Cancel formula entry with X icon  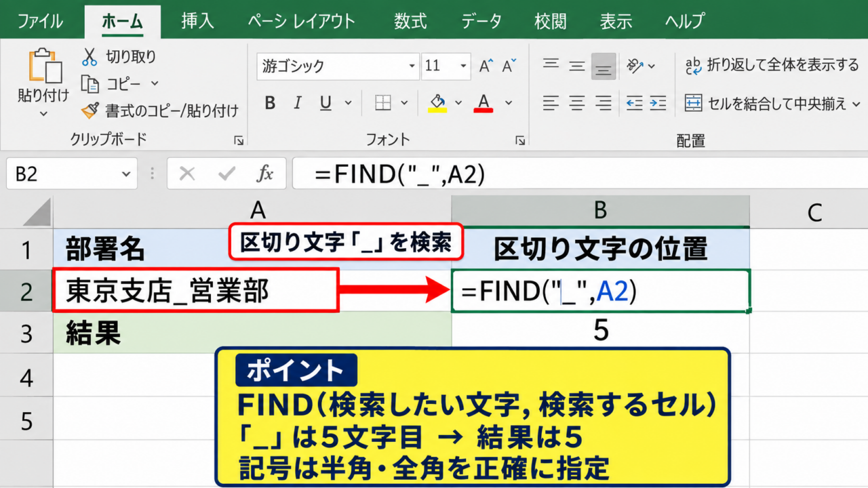coord(187,174)
